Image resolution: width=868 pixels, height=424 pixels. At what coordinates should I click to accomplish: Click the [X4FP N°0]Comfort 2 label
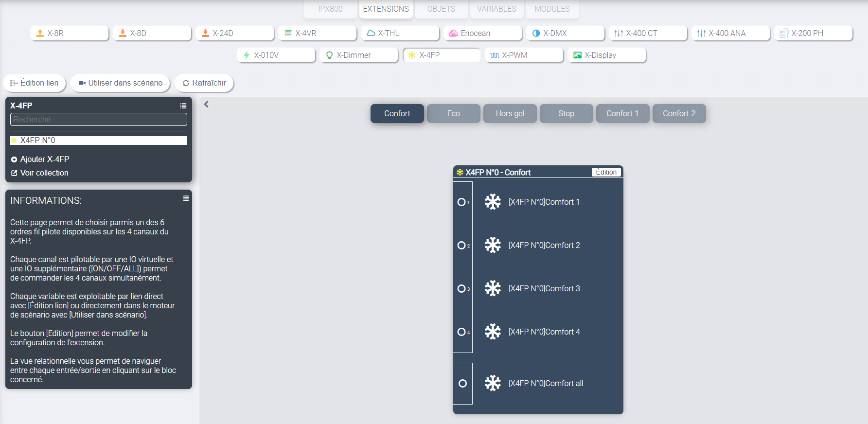(x=544, y=245)
